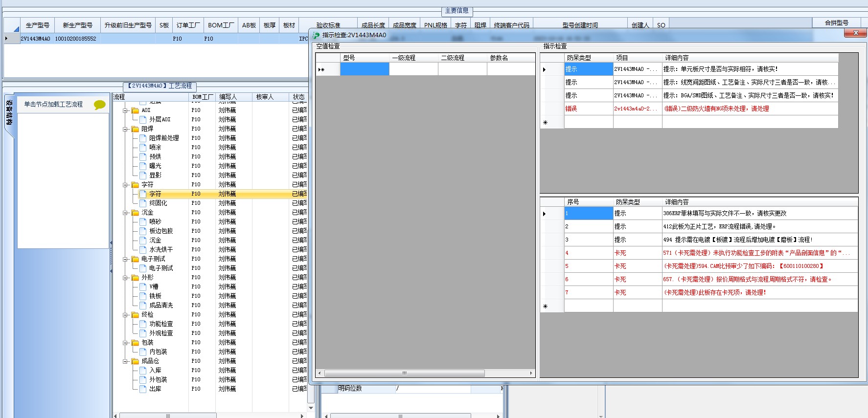This screenshot has height=418, width=868.
Task: Click document icon beside 预烘
Action: 143,156
